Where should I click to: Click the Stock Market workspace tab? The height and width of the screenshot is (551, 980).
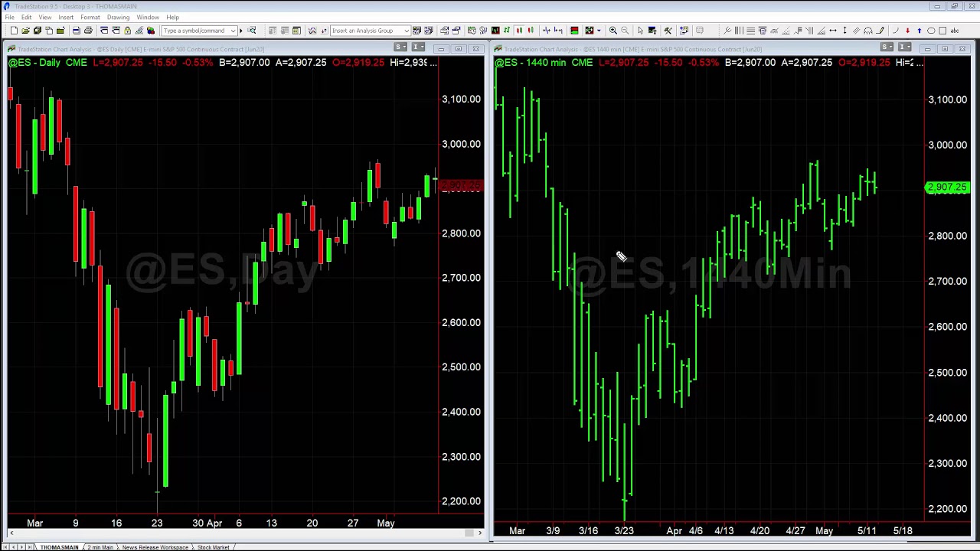click(x=214, y=547)
